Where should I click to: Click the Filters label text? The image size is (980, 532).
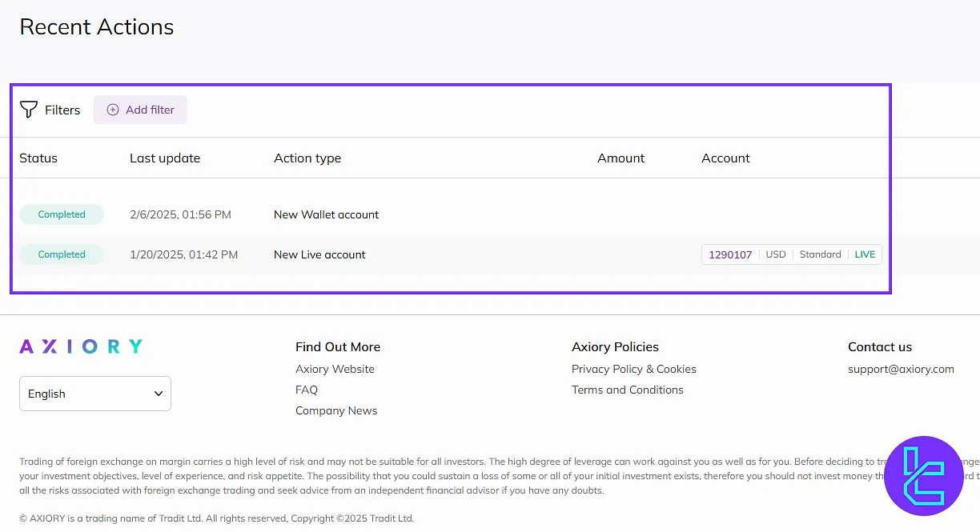62,110
